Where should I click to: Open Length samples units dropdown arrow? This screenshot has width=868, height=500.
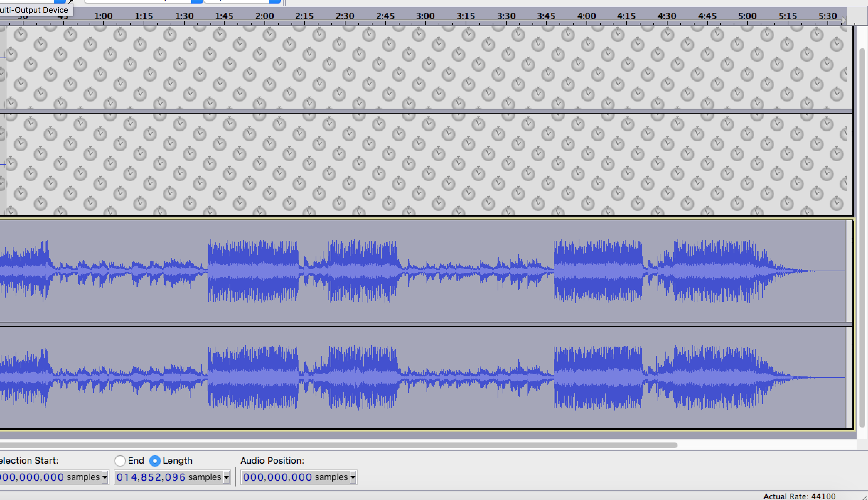point(226,477)
